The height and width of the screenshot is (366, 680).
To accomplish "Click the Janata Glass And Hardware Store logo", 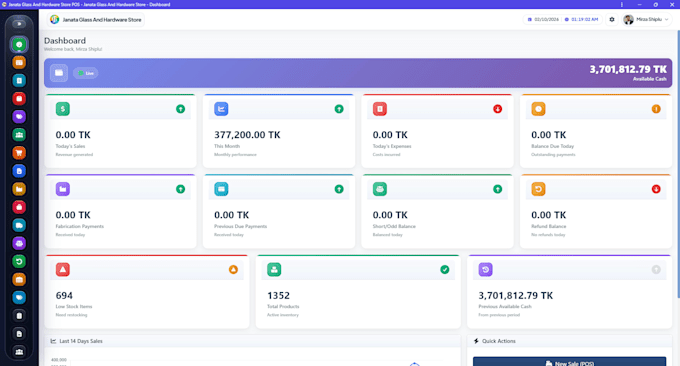I will pos(54,20).
